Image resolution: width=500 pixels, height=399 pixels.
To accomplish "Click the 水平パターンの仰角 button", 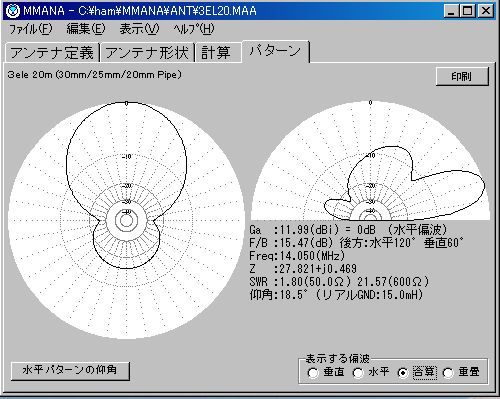I will coord(70,370).
